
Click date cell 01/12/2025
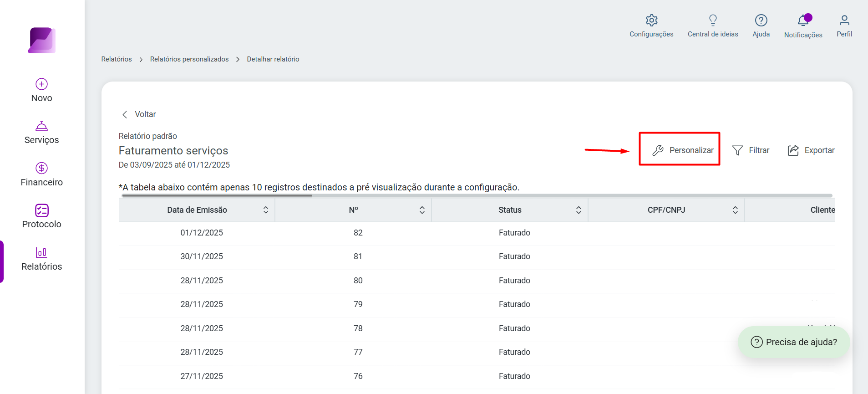point(202,233)
